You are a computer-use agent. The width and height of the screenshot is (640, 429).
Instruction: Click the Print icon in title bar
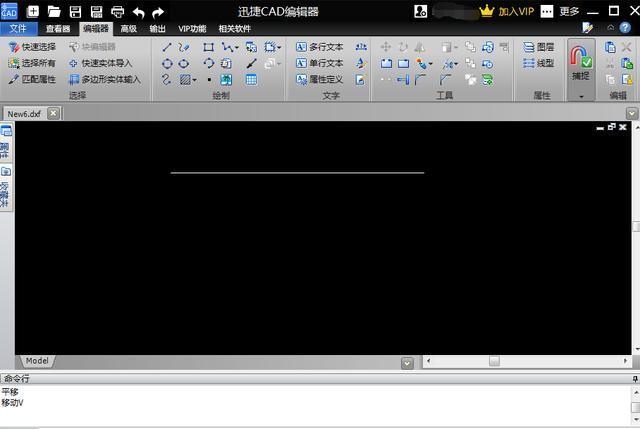pyautogui.click(x=117, y=12)
